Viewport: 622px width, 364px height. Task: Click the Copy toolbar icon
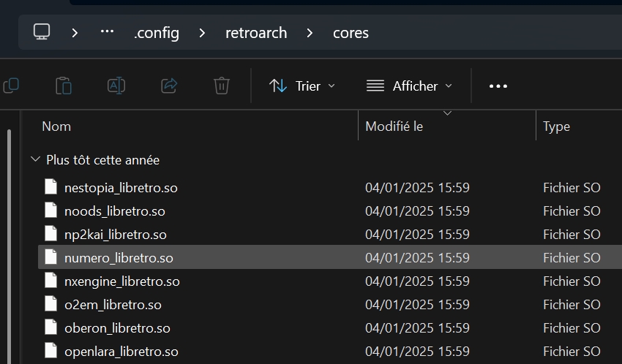11,86
